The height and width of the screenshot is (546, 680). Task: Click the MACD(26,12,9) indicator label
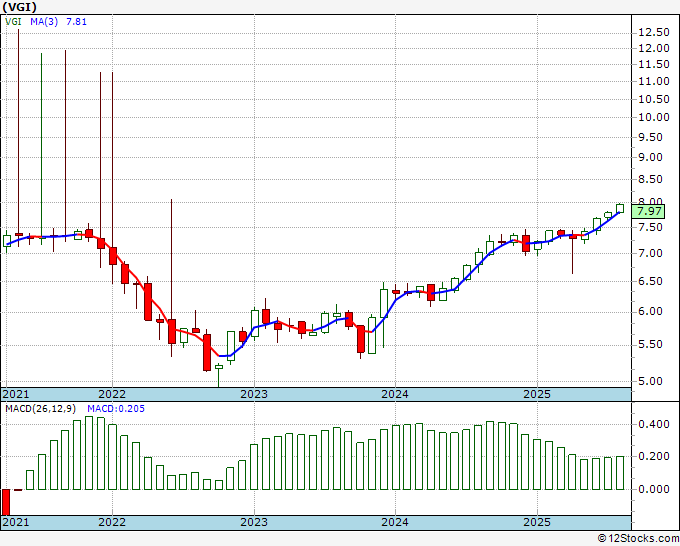coord(41,409)
